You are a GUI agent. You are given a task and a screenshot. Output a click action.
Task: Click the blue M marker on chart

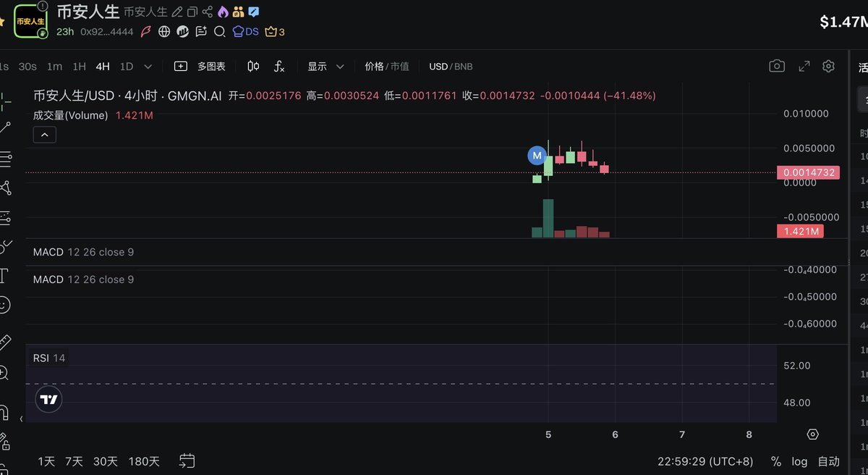(537, 155)
